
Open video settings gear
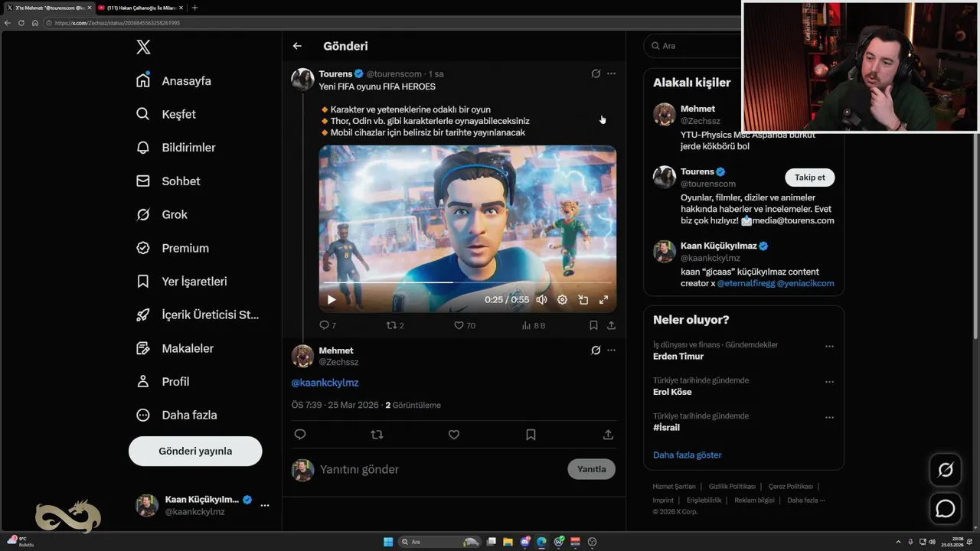[562, 300]
